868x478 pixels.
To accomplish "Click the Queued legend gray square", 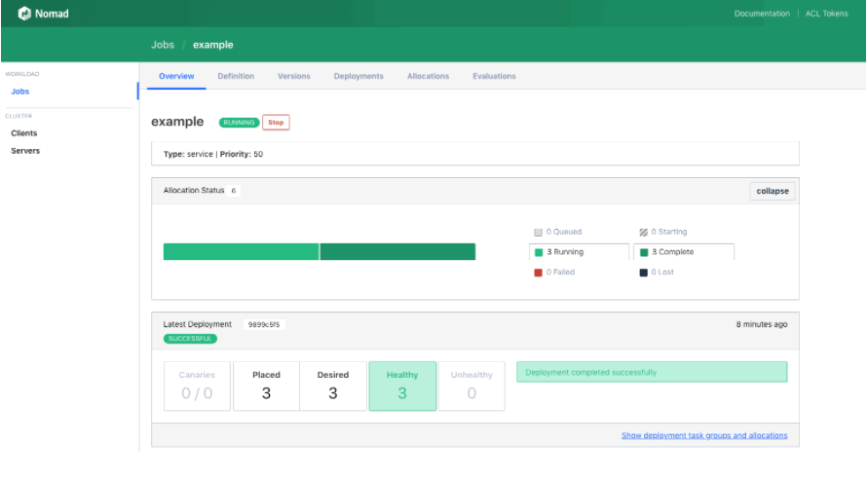I will [538, 232].
